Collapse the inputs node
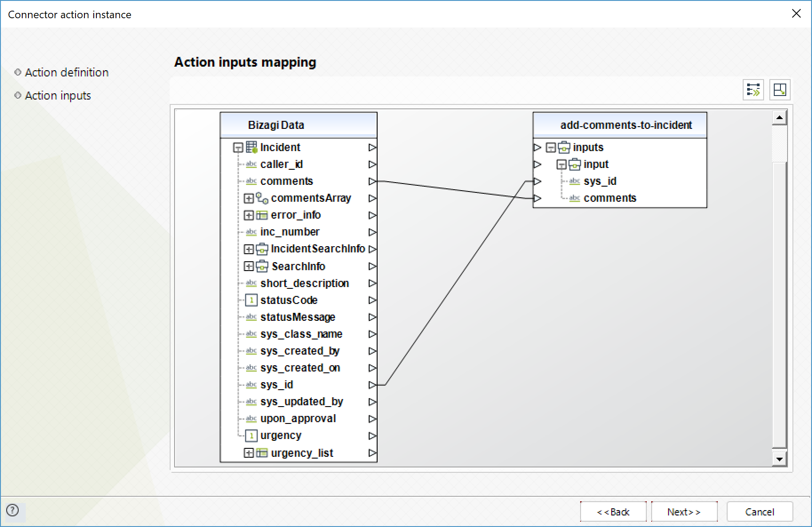The width and height of the screenshot is (812, 527). tap(551, 148)
